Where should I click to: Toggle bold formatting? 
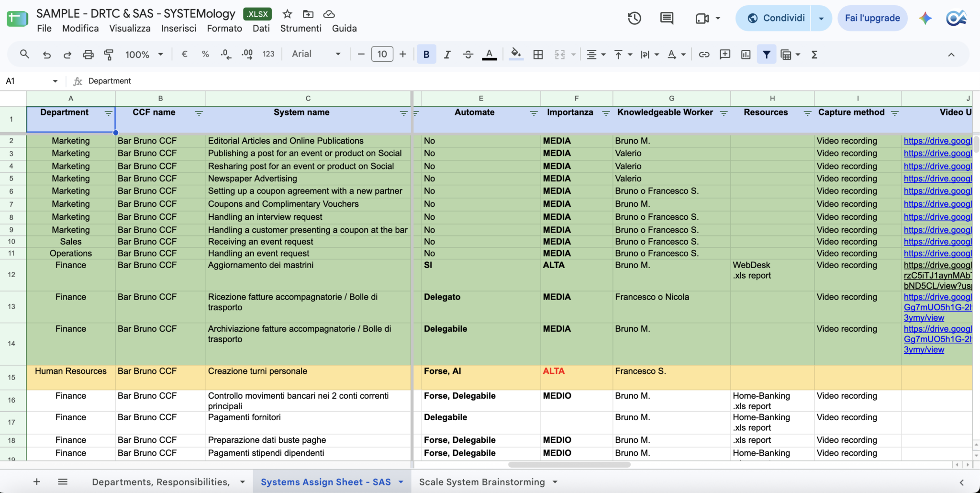(426, 55)
